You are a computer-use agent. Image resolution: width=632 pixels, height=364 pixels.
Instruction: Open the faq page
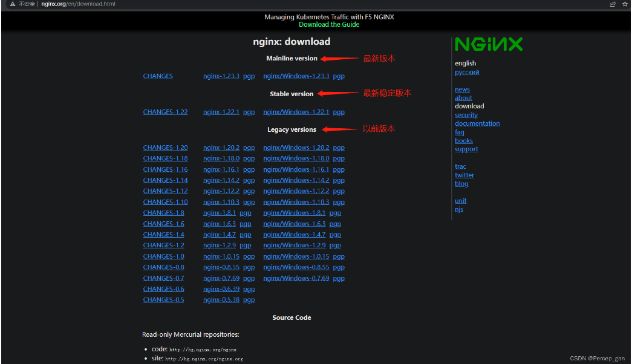click(460, 132)
